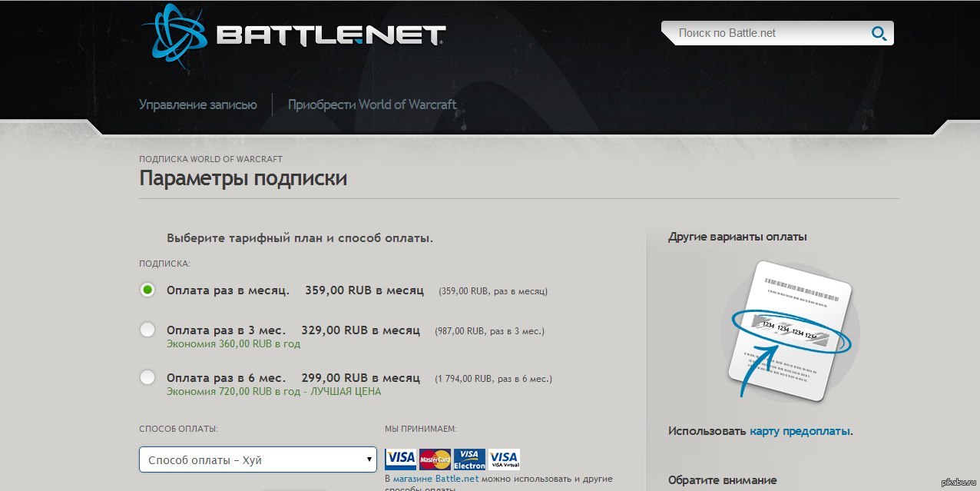Click the Visa card icon
The height and width of the screenshot is (491, 980).
pos(400,459)
